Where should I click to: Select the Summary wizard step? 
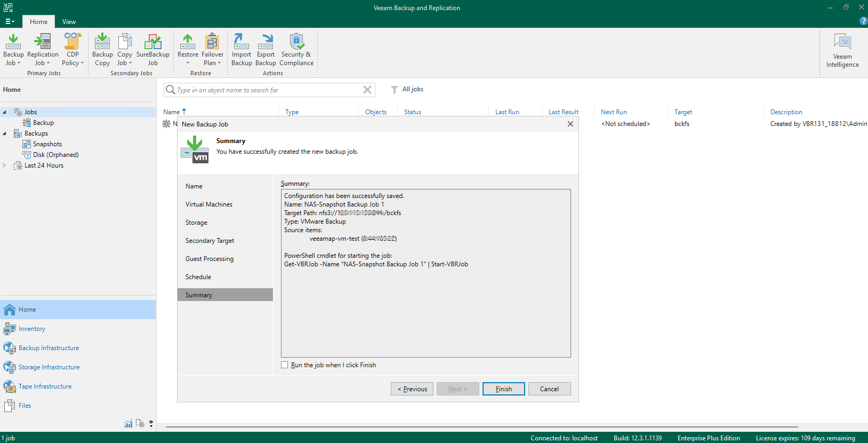tap(225, 295)
